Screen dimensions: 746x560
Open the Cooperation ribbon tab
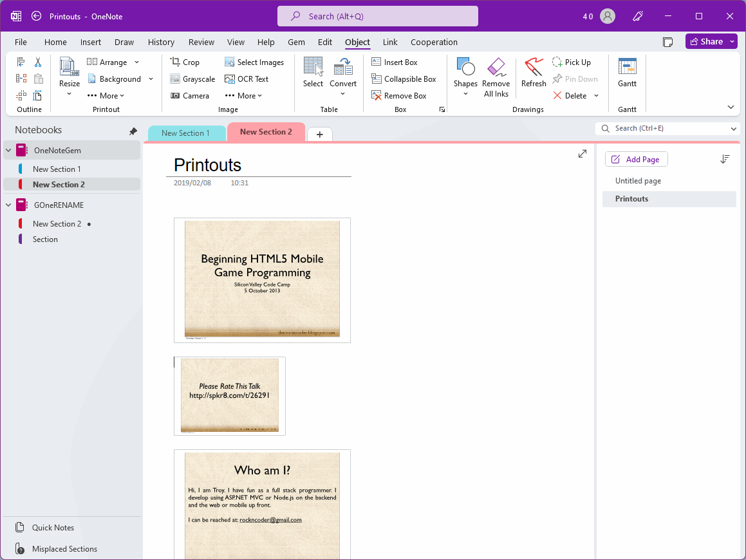[x=434, y=42]
